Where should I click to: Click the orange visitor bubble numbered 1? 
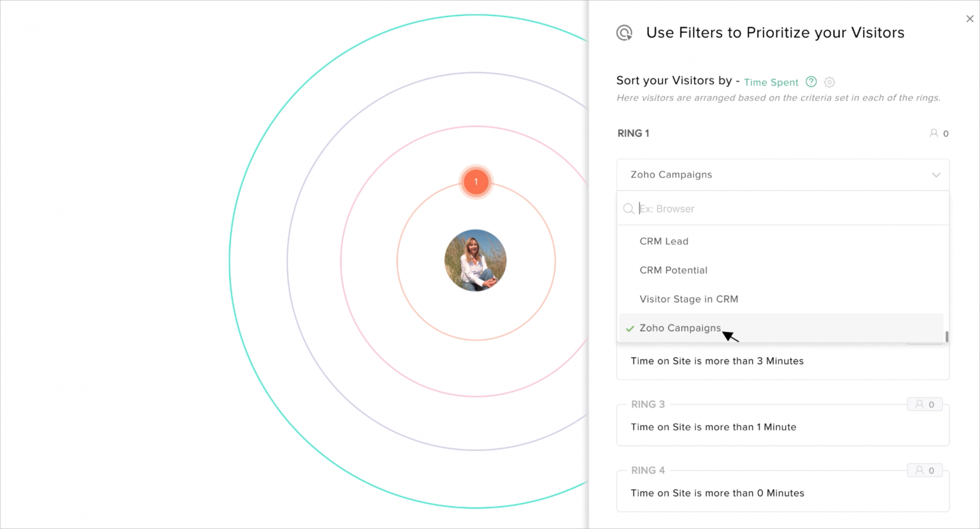tap(475, 182)
